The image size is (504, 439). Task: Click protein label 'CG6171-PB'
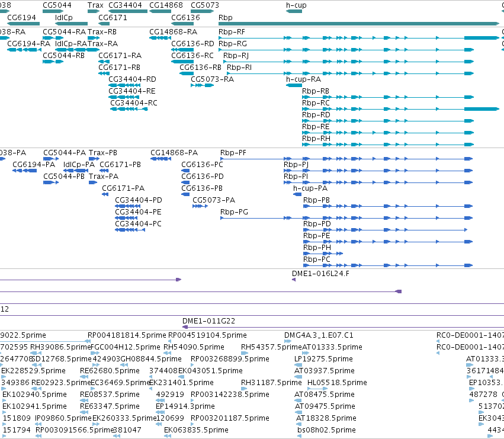click(120, 165)
